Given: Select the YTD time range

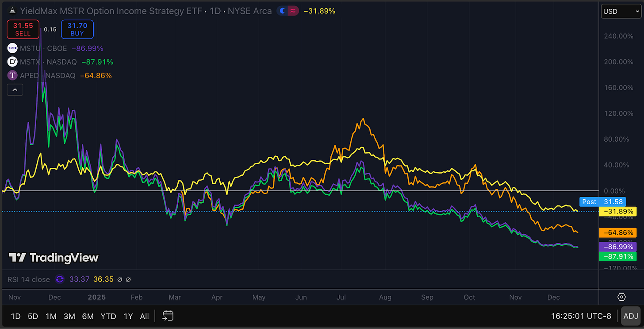Looking at the screenshot, I should pos(108,316).
